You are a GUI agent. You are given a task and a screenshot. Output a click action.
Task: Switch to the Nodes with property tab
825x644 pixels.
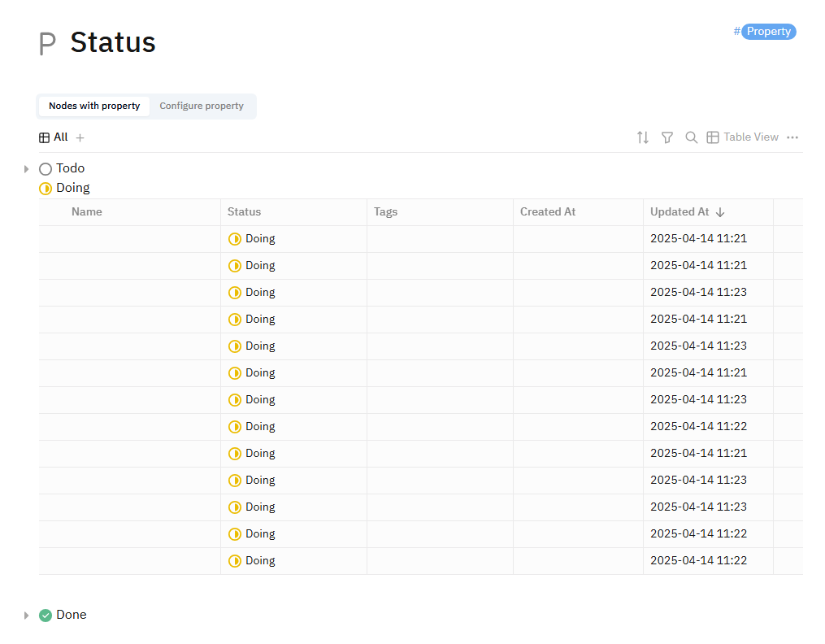pos(94,106)
